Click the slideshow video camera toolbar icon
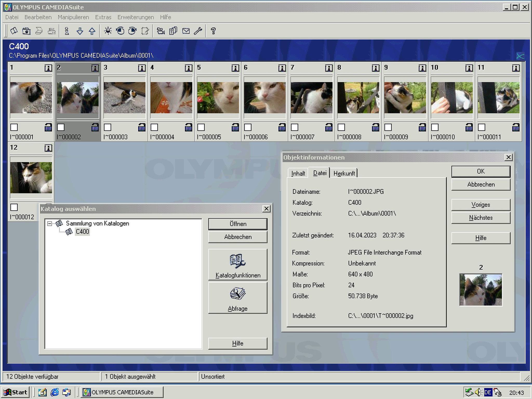Image resolution: width=532 pixels, height=399 pixels. click(x=161, y=31)
